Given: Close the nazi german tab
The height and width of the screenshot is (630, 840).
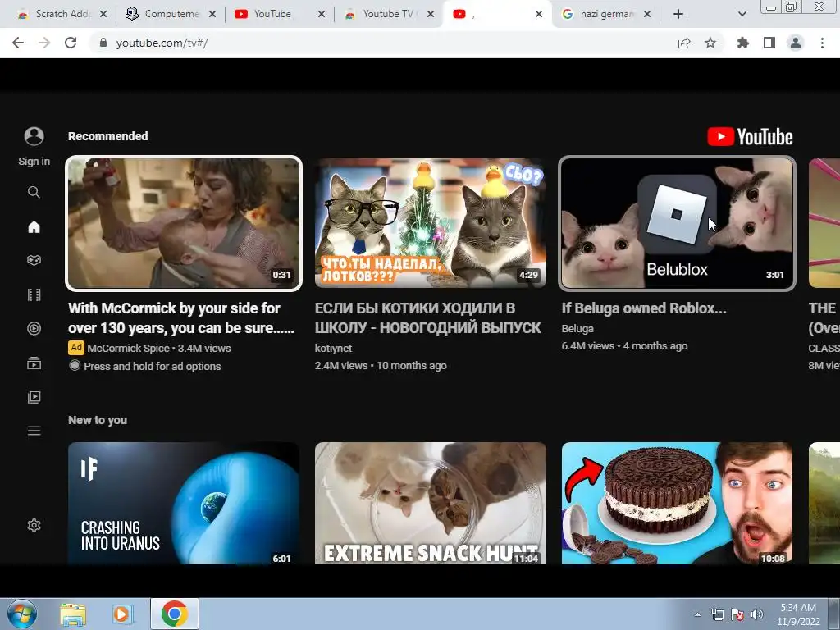Looking at the screenshot, I should coord(647,14).
